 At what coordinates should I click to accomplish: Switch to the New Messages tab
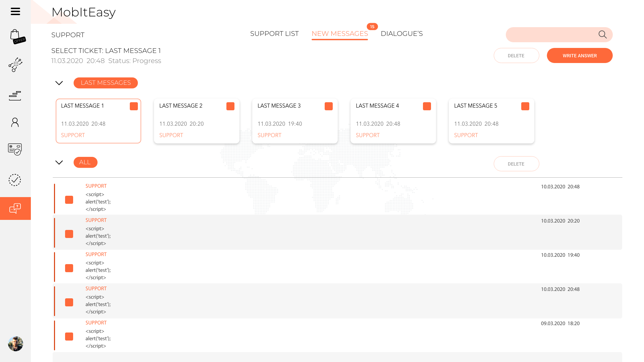340,34
